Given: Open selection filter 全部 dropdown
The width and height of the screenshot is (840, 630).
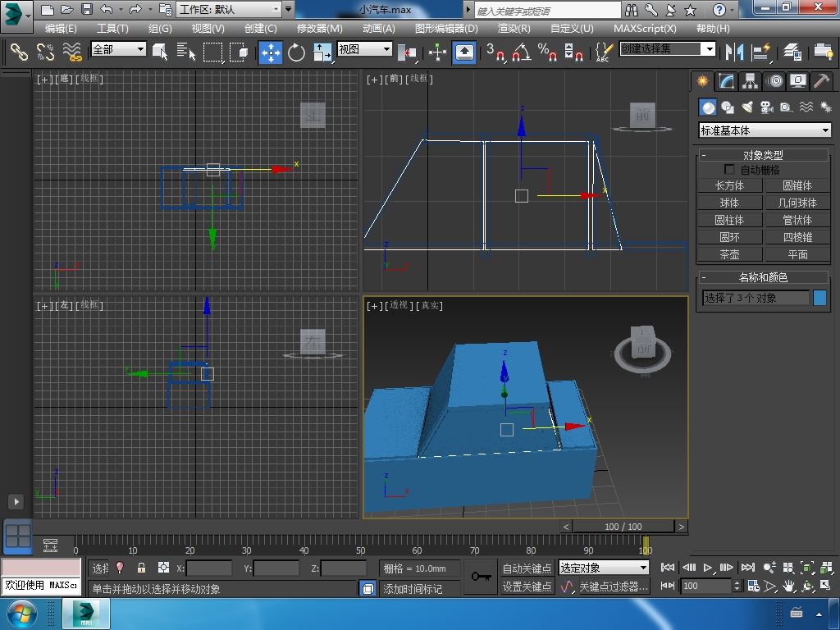Looking at the screenshot, I should 118,49.
